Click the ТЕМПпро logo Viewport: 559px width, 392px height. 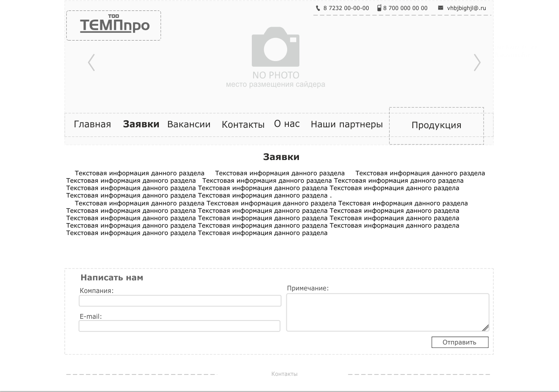pos(114,25)
